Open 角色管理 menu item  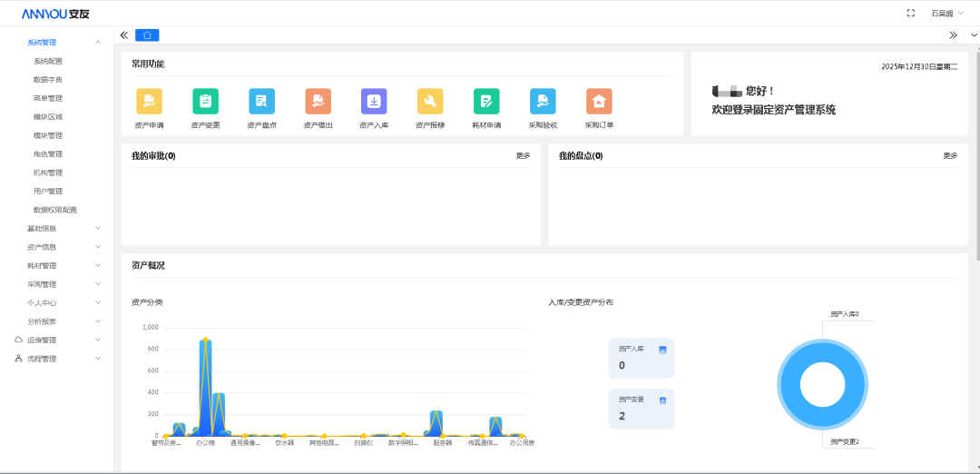pyautogui.click(x=48, y=154)
